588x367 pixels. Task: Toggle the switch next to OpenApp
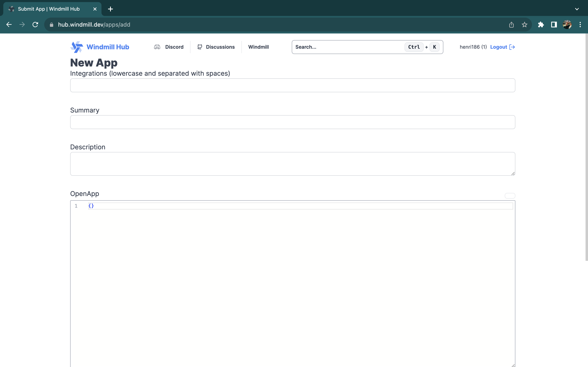pyautogui.click(x=510, y=196)
